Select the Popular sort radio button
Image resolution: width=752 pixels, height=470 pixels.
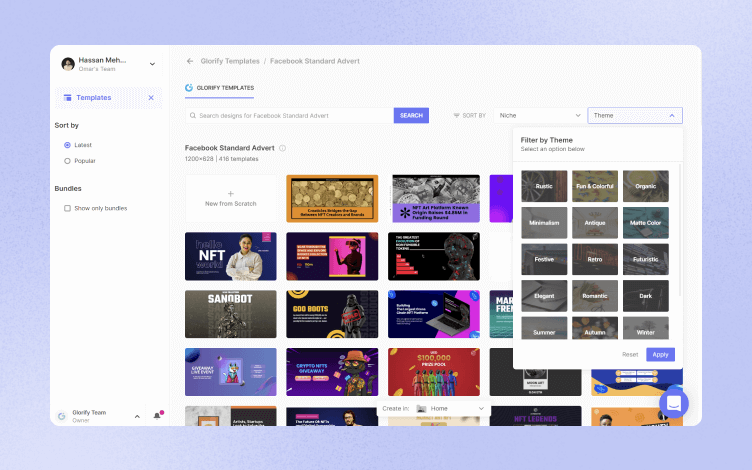[x=67, y=161]
